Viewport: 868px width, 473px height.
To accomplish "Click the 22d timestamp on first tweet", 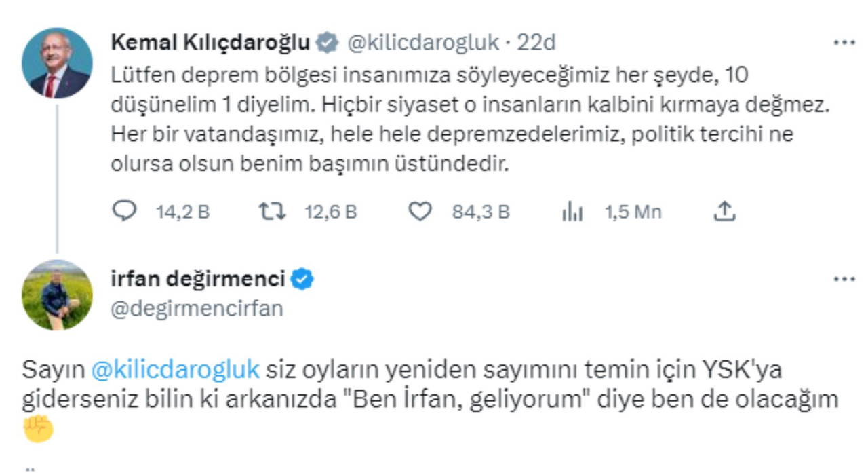I will click(536, 43).
